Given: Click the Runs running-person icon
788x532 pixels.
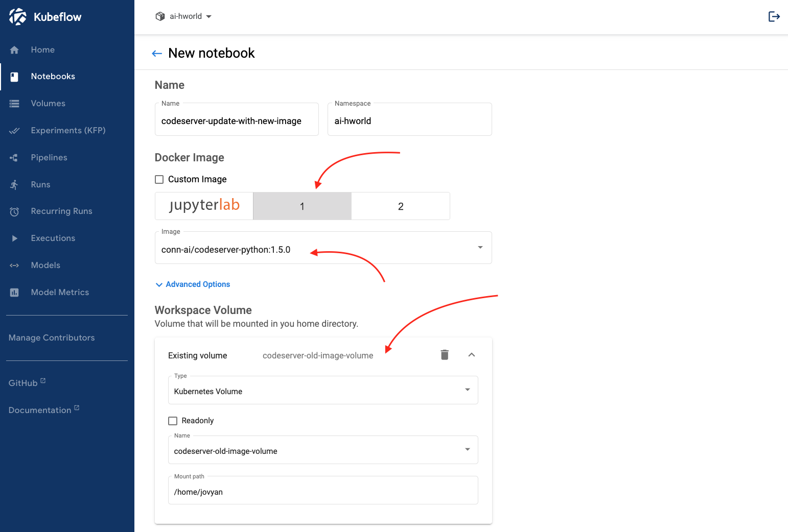Looking at the screenshot, I should (x=14, y=185).
